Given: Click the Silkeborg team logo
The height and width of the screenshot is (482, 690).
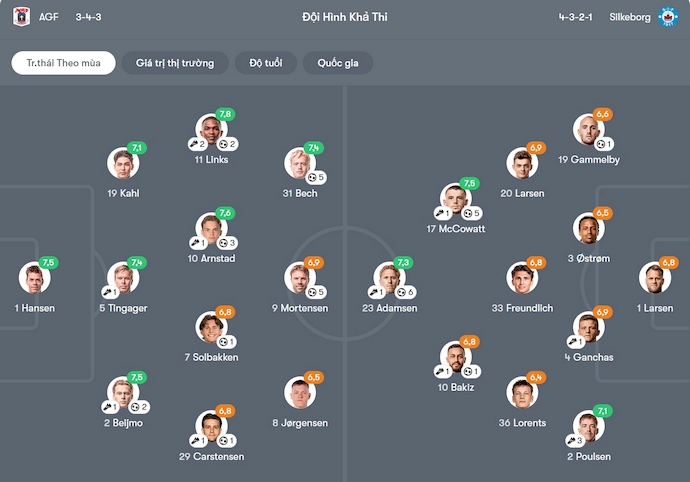Looking at the screenshot, I should click(x=667, y=17).
